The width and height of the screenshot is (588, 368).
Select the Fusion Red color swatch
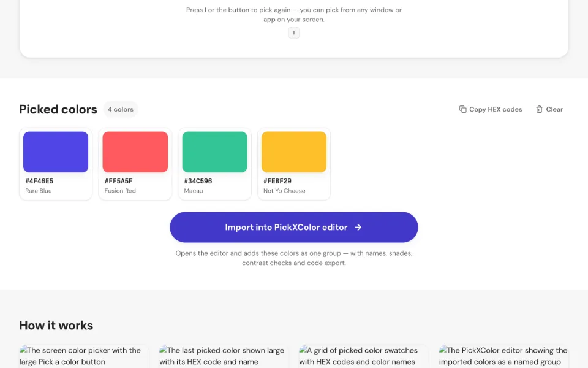(x=135, y=151)
